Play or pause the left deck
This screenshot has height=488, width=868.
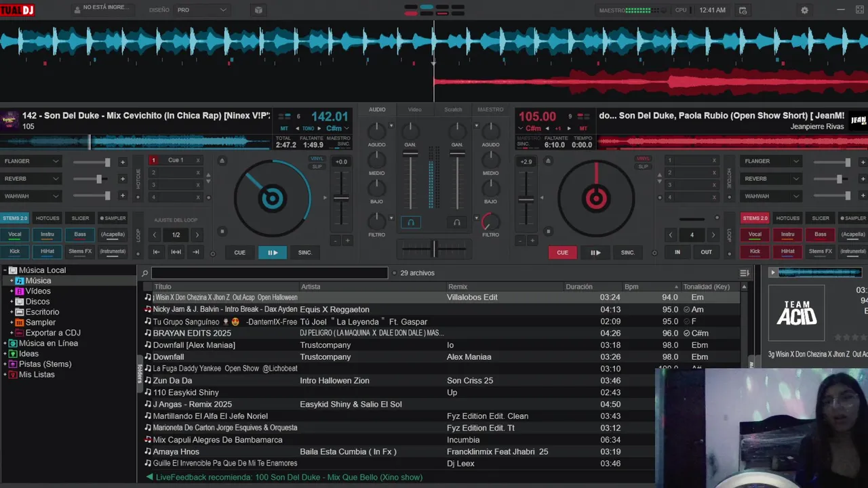click(273, 252)
